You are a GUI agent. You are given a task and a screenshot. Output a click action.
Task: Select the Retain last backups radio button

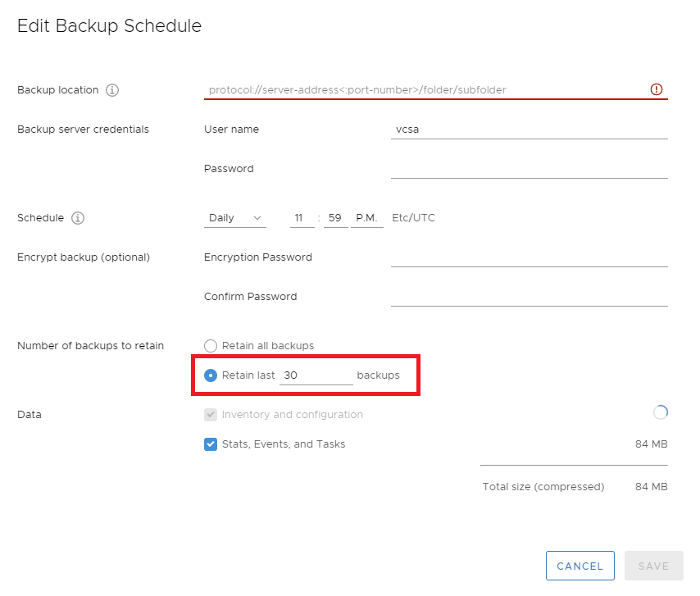211,375
